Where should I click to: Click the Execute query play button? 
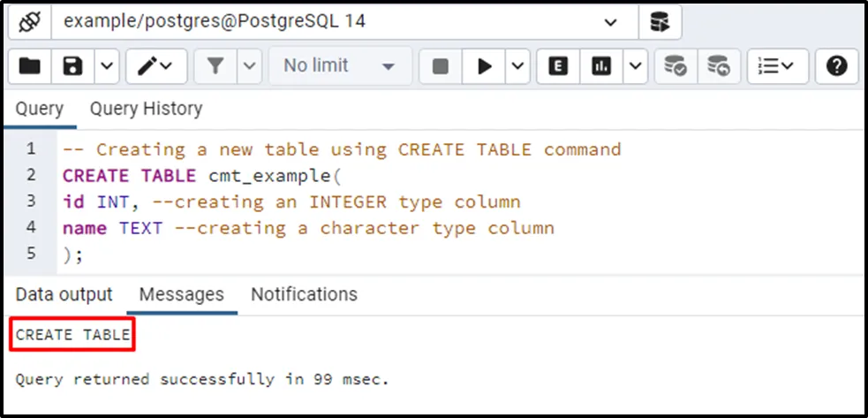coord(484,66)
